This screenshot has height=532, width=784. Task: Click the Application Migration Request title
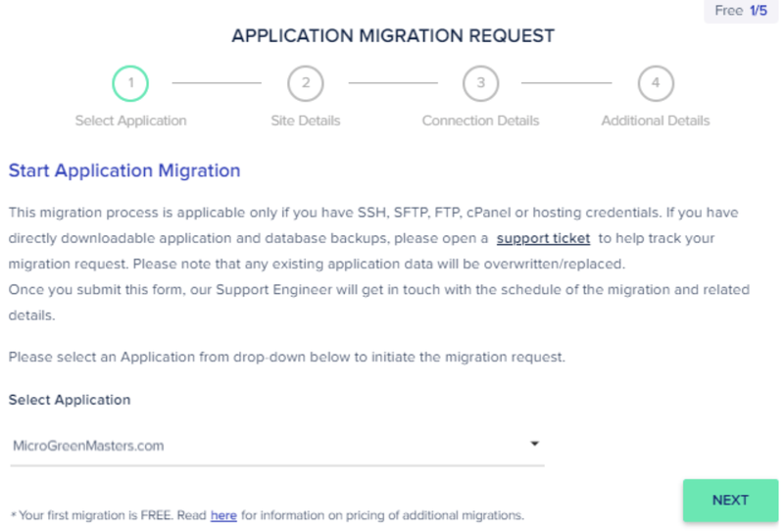pyautogui.click(x=393, y=36)
